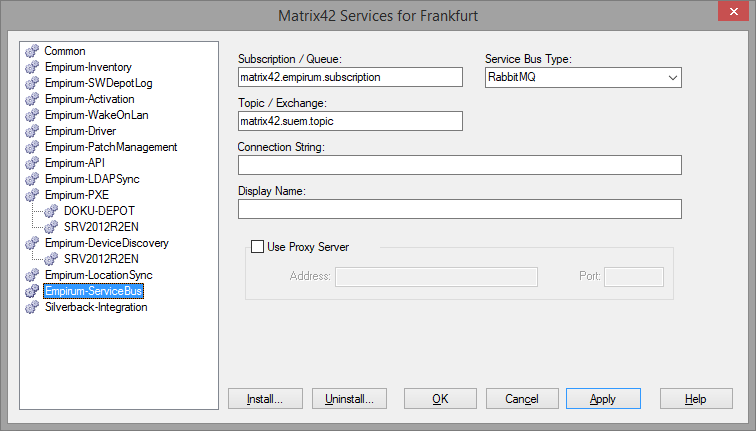Click the gear icon next to Empirum-WakeOnLan
756x431 pixels.
(x=32, y=115)
